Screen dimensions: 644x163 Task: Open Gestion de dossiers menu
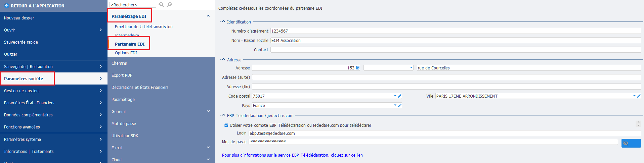pyautogui.click(x=54, y=91)
